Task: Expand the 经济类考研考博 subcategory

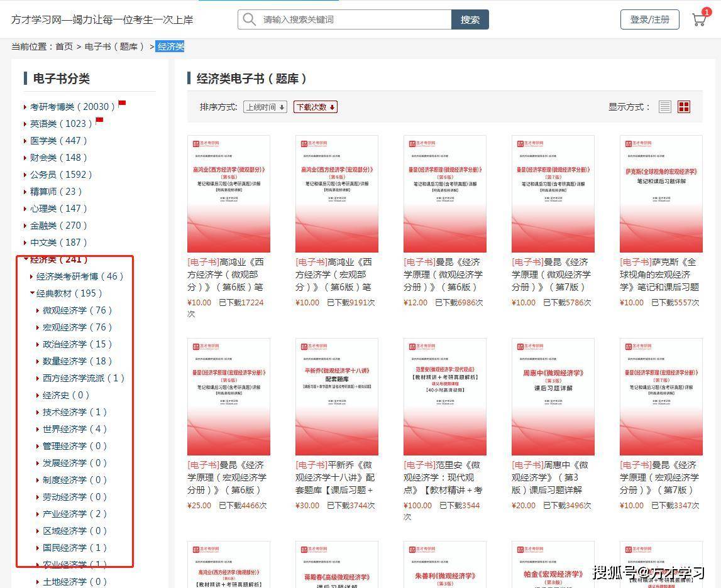Action: click(x=32, y=276)
